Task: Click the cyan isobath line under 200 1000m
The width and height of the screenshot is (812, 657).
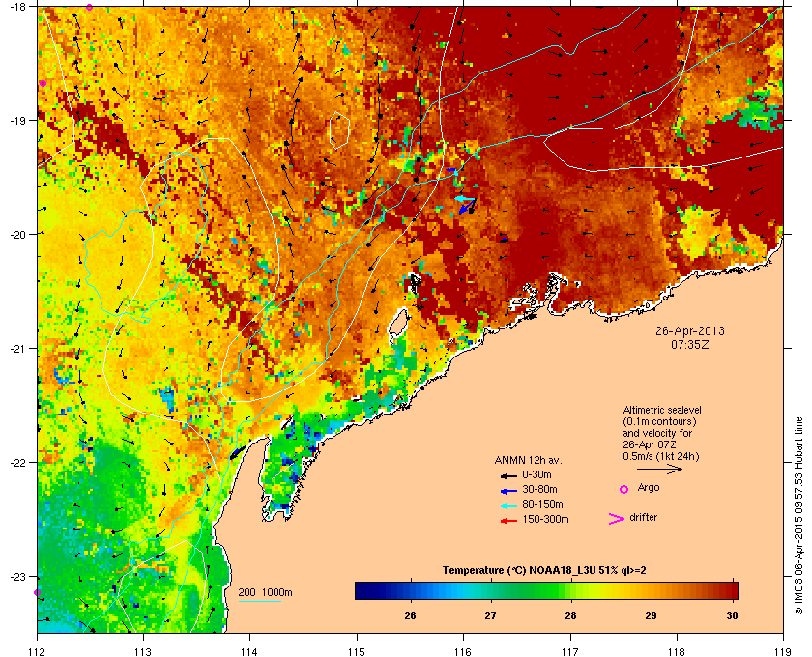Action: (260, 602)
